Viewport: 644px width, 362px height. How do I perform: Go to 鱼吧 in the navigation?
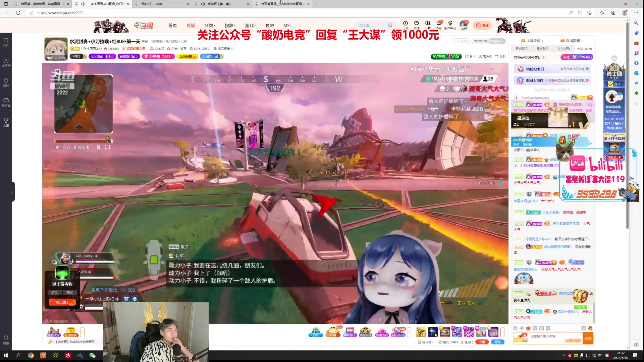pyautogui.click(x=270, y=25)
